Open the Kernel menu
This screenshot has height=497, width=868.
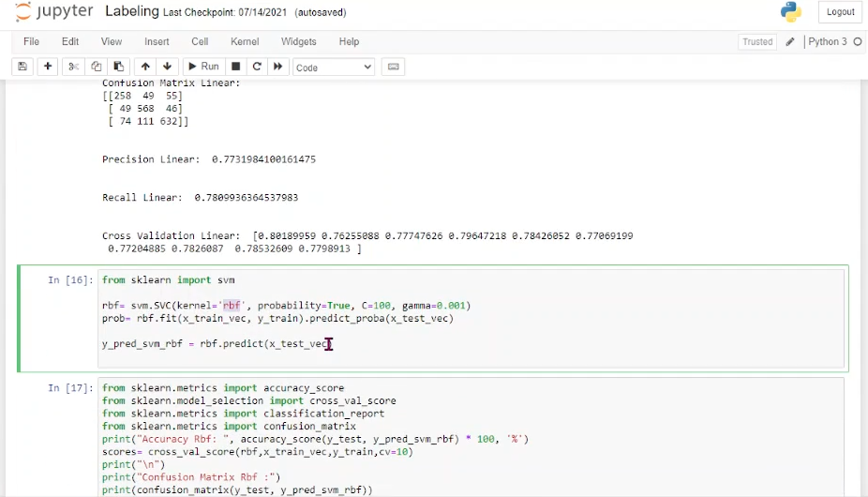(245, 41)
